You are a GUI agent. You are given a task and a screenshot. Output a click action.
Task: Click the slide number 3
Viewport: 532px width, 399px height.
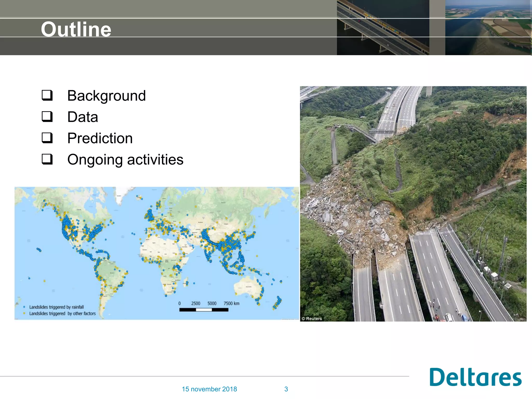(x=286, y=389)
